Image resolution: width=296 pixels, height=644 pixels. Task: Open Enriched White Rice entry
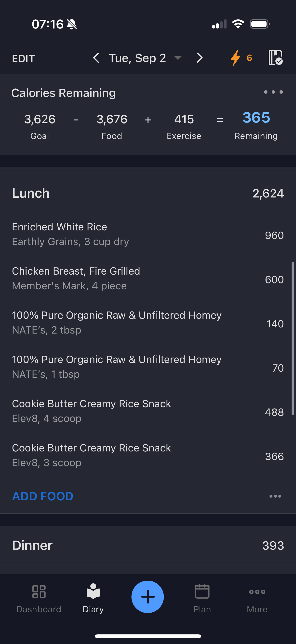point(148,235)
